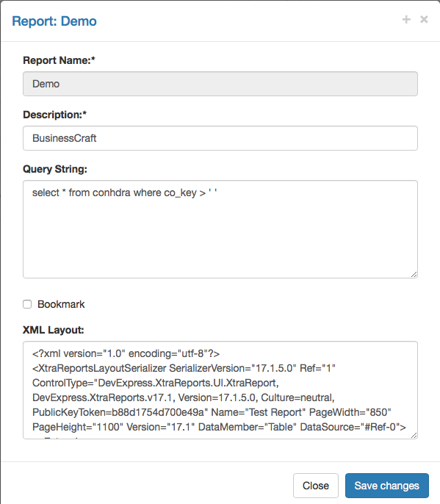This screenshot has width=440, height=504.
Task: Place cursor on the PublicKeyToken XML line
Action: (x=212, y=412)
